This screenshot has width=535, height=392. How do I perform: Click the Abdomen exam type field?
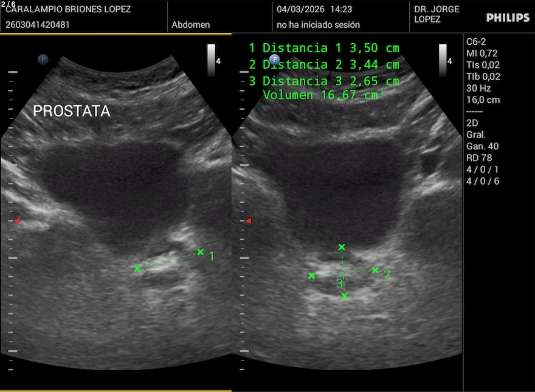(x=191, y=25)
